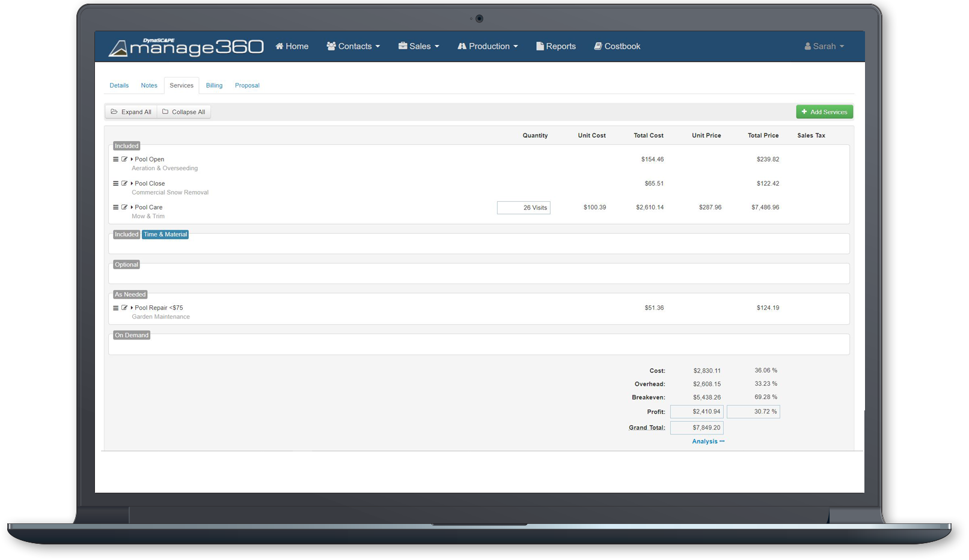Switch to the Billing tab

click(214, 85)
